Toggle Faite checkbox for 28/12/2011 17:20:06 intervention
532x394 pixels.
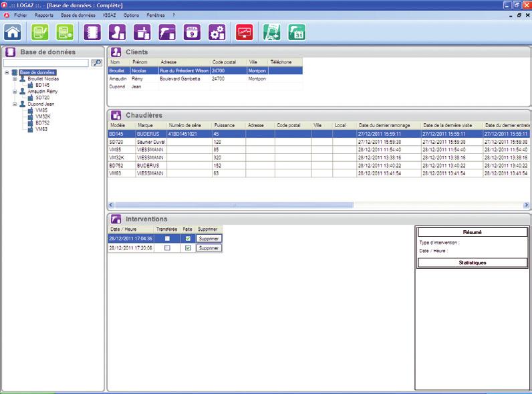coord(188,248)
